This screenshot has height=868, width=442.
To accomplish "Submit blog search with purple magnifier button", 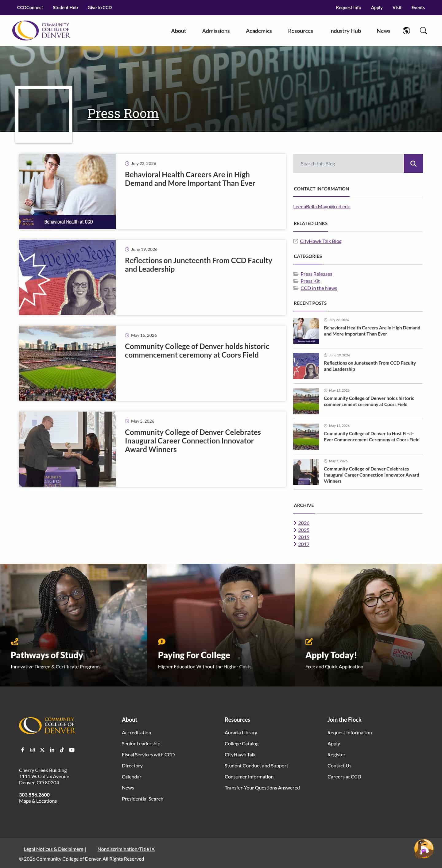I will 413,163.
